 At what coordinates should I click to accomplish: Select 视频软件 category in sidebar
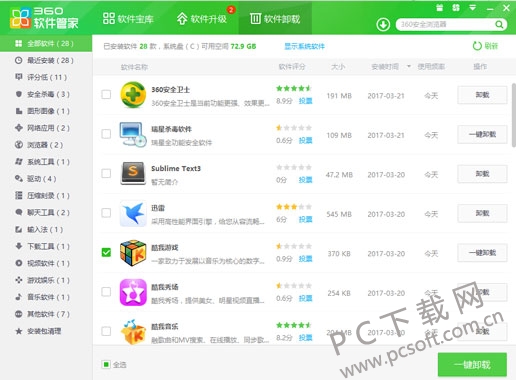46,263
